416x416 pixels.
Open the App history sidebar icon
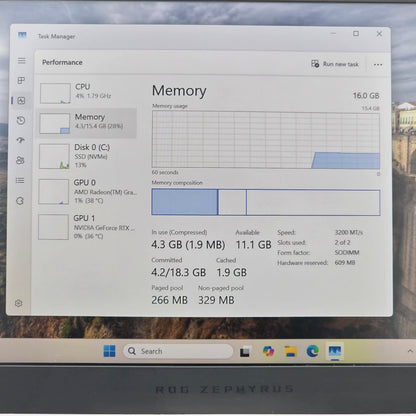click(x=21, y=120)
